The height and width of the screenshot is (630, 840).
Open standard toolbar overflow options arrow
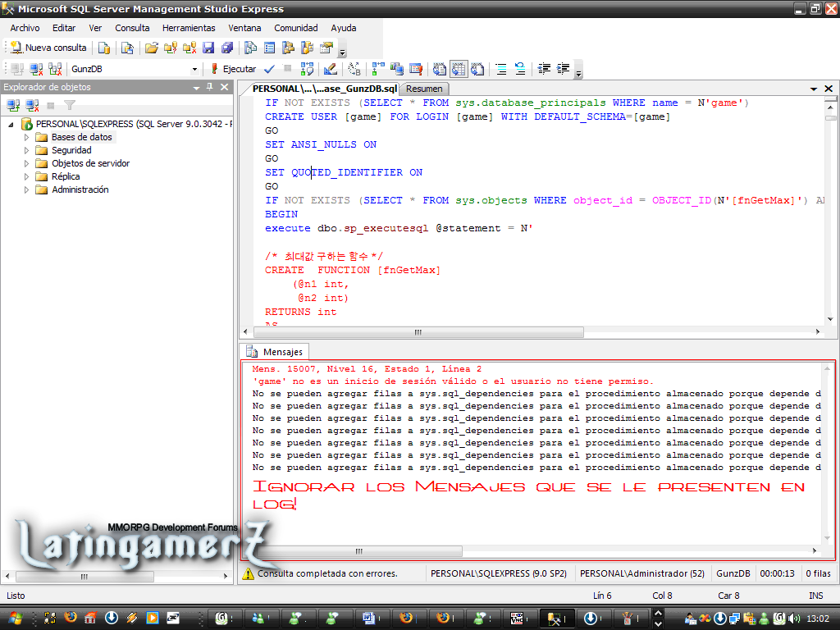[342, 50]
